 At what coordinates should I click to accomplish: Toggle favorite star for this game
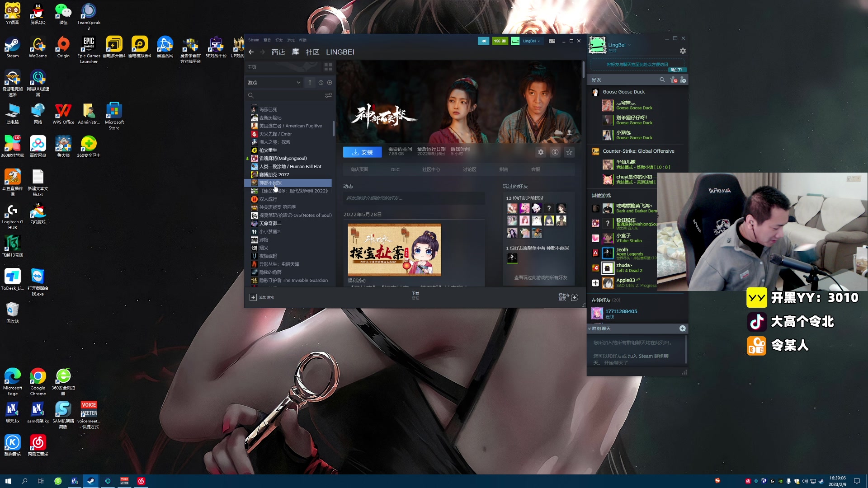pyautogui.click(x=570, y=152)
